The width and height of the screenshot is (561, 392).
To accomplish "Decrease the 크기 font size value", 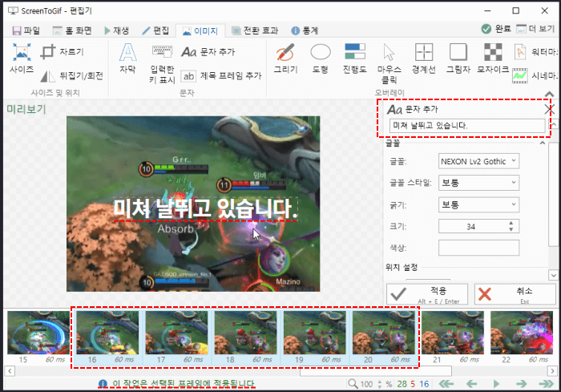I will point(511,229).
